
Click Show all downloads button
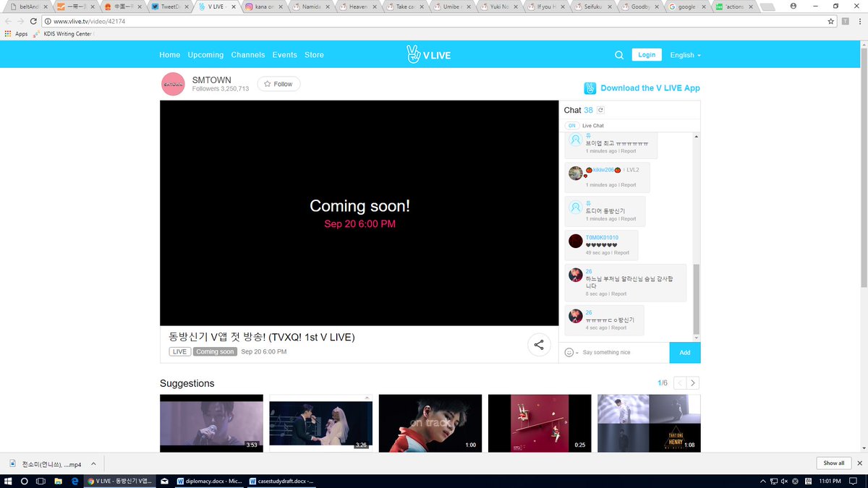(x=833, y=463)
